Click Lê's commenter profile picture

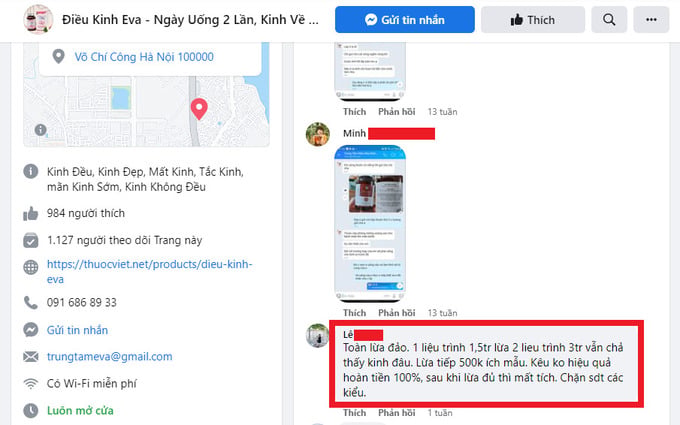click(x=317, y=335)
